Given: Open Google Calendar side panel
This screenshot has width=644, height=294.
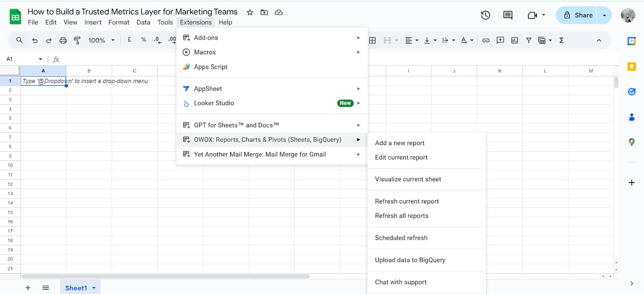Looking at the screenshot, I should coord(632,41).
